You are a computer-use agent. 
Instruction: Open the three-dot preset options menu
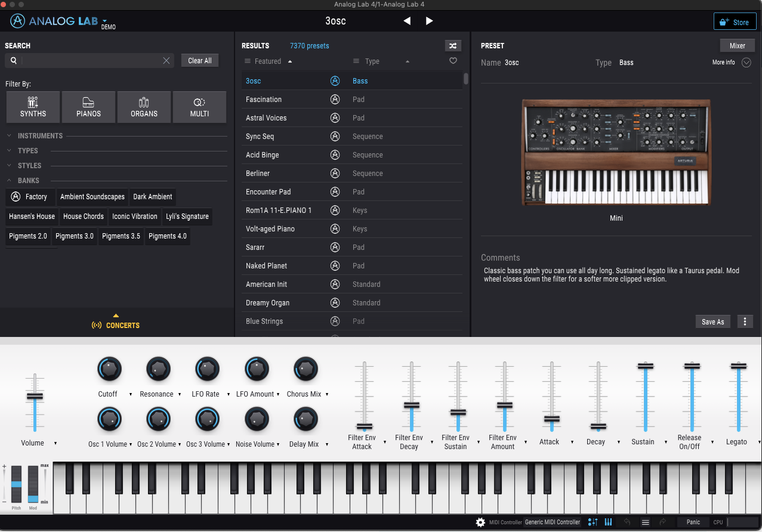(x=745, y=321)
